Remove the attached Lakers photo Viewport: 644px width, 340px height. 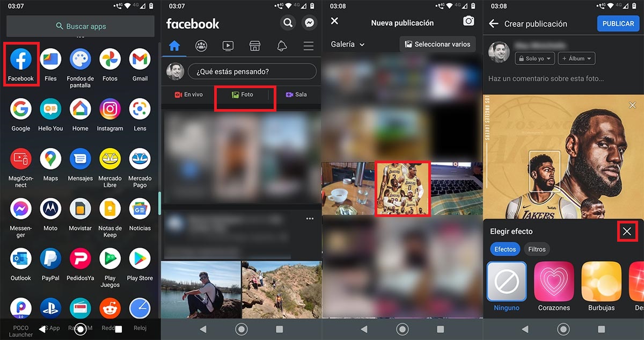(632, 106)
